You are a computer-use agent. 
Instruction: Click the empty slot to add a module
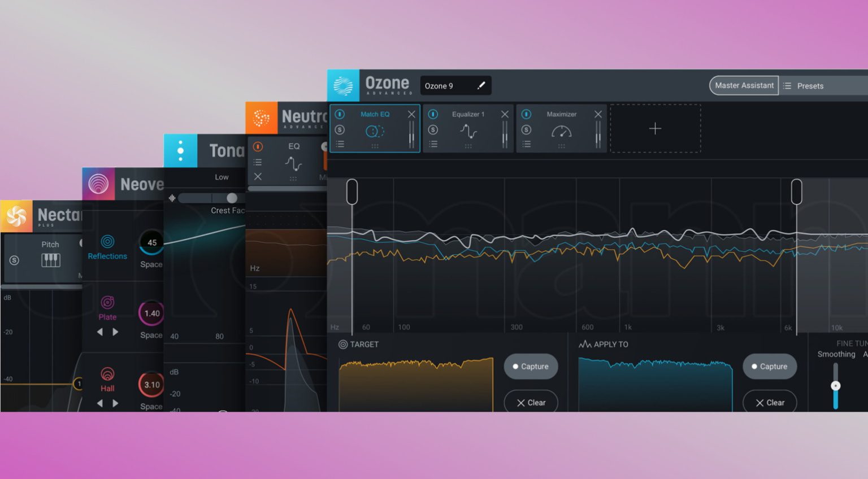coord(655,129)
